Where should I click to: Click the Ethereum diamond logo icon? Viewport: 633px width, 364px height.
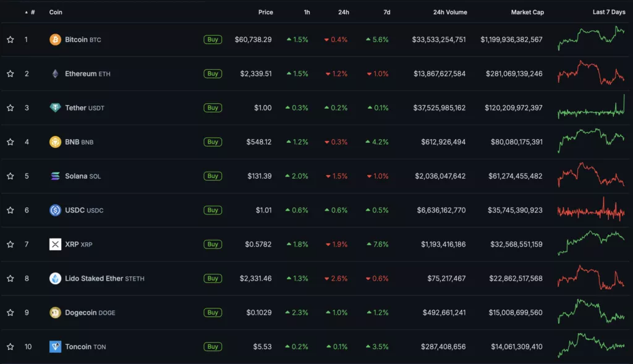(x=55, y=74)
